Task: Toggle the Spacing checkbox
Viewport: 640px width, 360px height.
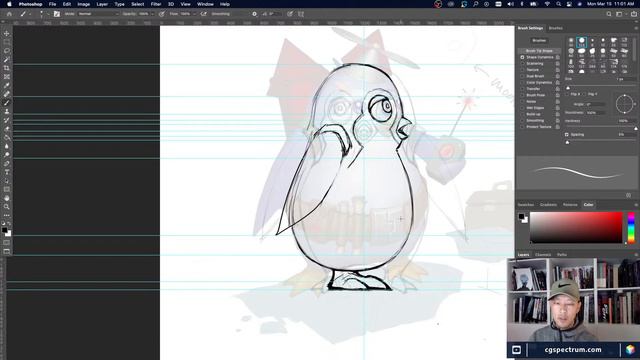Action: coord(567,134)
